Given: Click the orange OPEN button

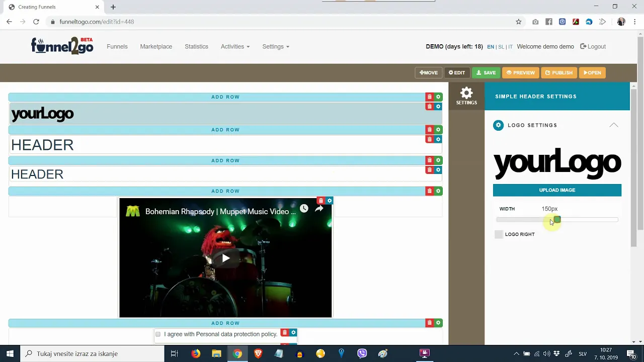Looking at the screenshot, I should [x=592, y=72].
